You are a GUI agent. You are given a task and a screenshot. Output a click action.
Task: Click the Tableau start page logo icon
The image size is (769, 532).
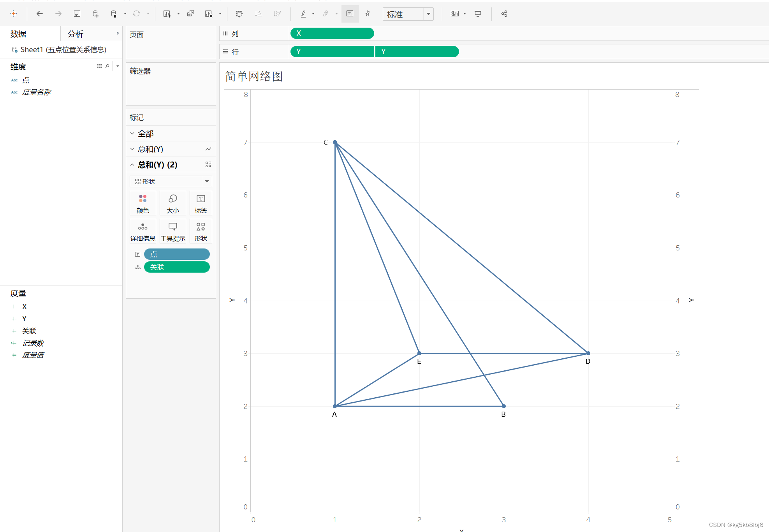click(x=14, y=14)
